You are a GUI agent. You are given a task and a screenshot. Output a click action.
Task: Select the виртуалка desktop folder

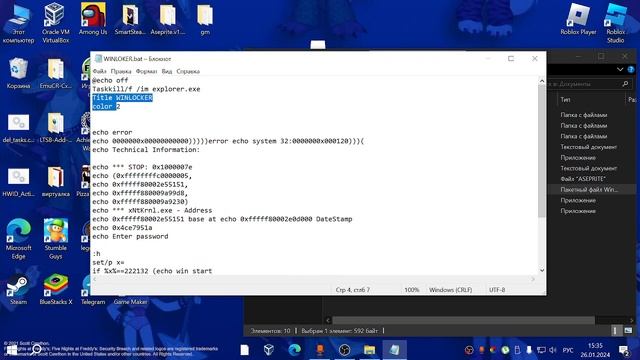pos(56,182)
